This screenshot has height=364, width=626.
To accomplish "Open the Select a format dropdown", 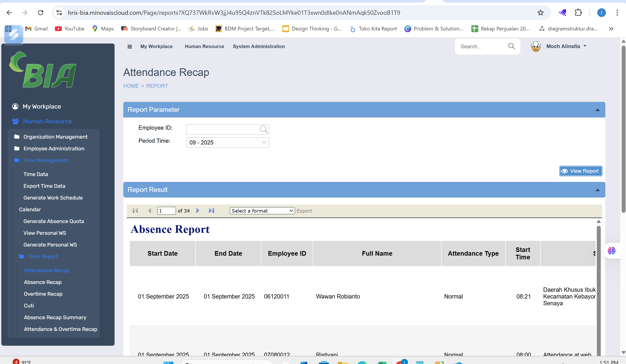I will pos(262,211).
